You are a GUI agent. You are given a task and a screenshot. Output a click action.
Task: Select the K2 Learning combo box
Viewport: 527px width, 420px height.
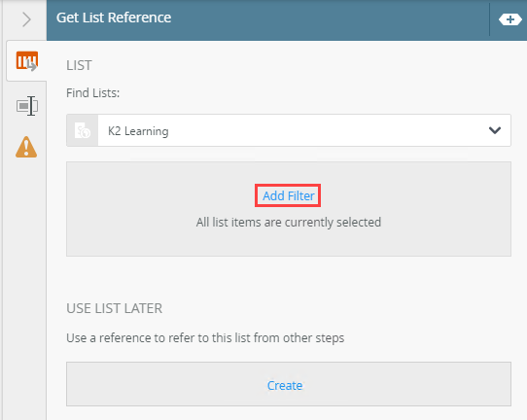(x=289, y=130)
